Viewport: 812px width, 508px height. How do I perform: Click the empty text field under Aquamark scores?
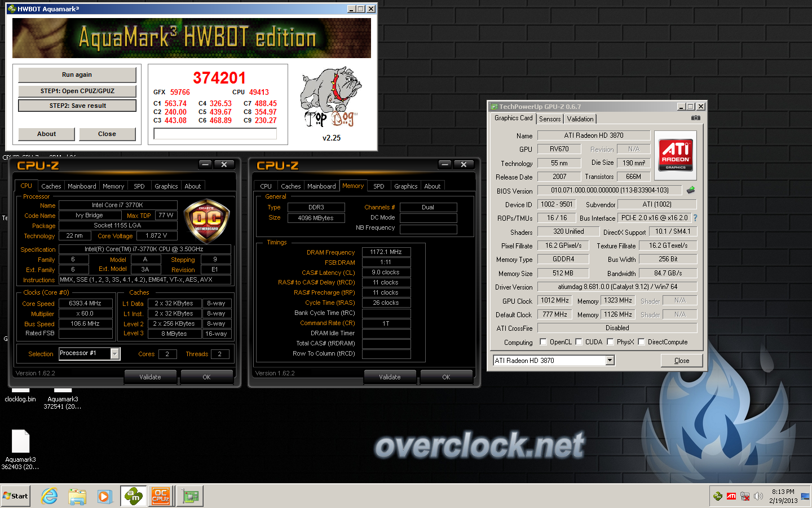(215, 134)
